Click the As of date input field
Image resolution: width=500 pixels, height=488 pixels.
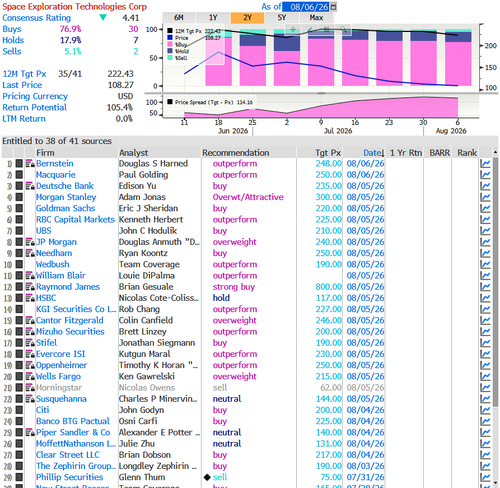(x=306, y=7)
